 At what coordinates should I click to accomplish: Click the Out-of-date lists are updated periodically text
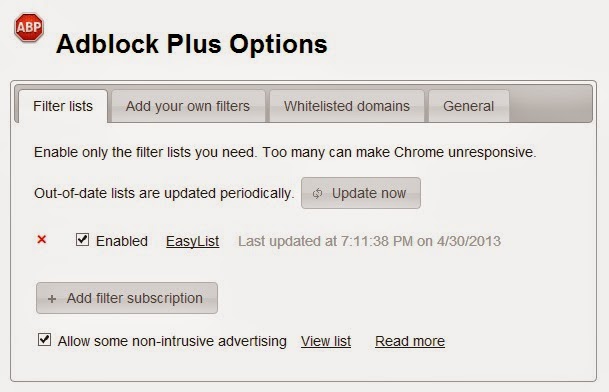(x=164, y=193)
